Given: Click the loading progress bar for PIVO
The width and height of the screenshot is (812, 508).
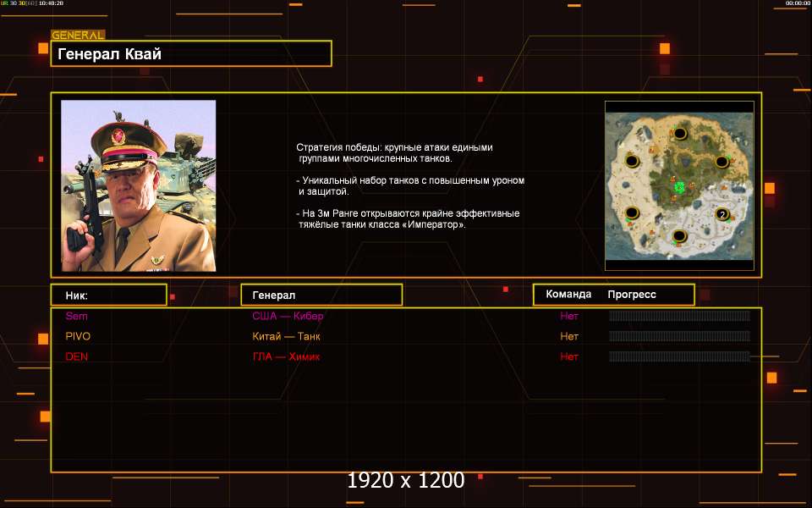Looking at the screenshot, I should (679, 336).
